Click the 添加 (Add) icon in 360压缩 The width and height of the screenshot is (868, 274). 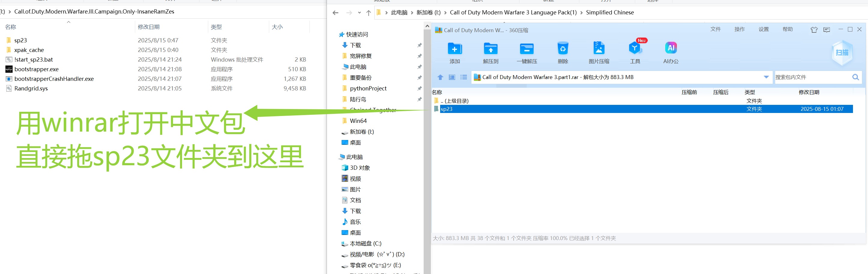(455, 49)
